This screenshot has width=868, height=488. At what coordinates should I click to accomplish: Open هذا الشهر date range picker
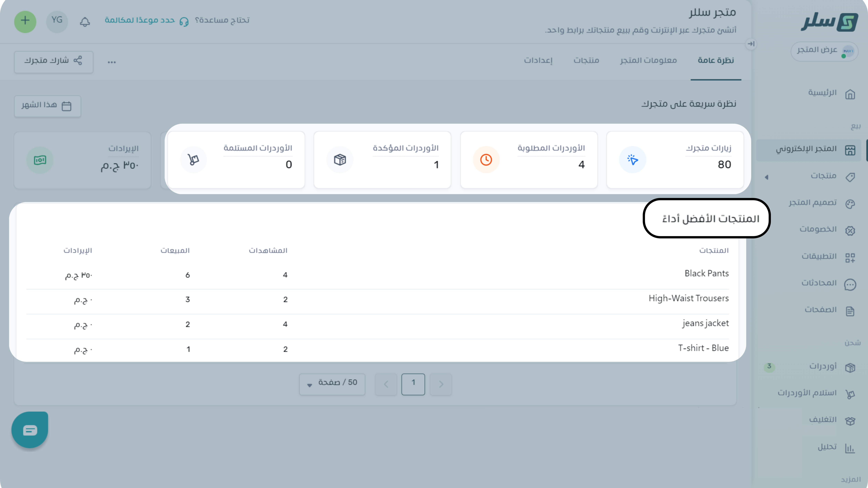coord(47,106)
